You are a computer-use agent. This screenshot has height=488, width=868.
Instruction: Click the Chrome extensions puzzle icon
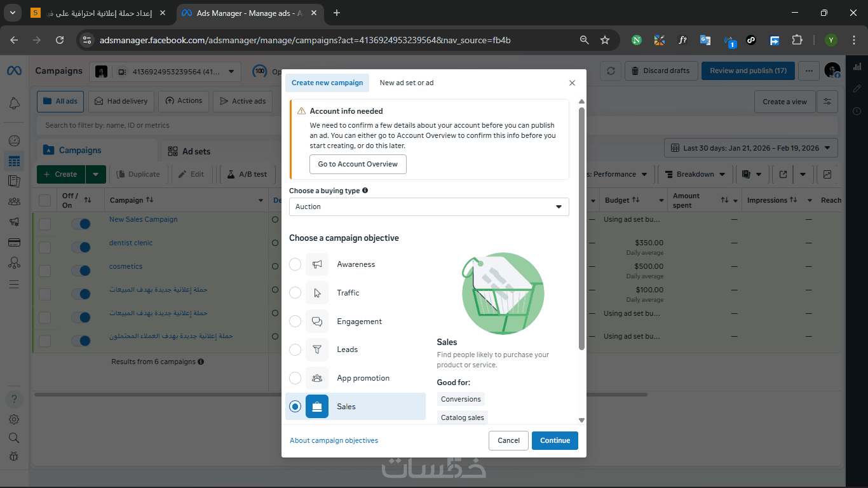[x=797, y=40]
